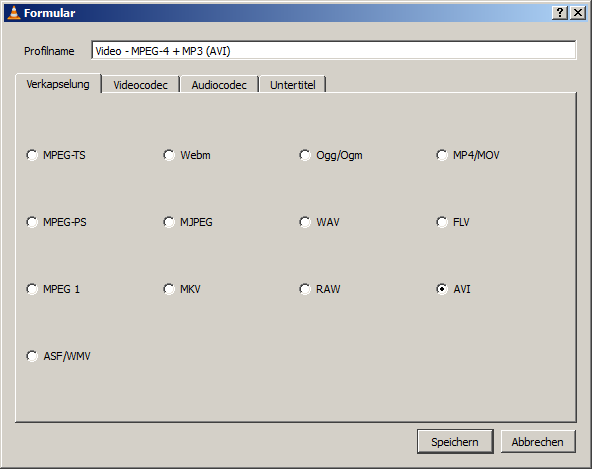Click the VLC cone title bar icon
This screenshot has height=469, width=592.
(x=14, y=12)
